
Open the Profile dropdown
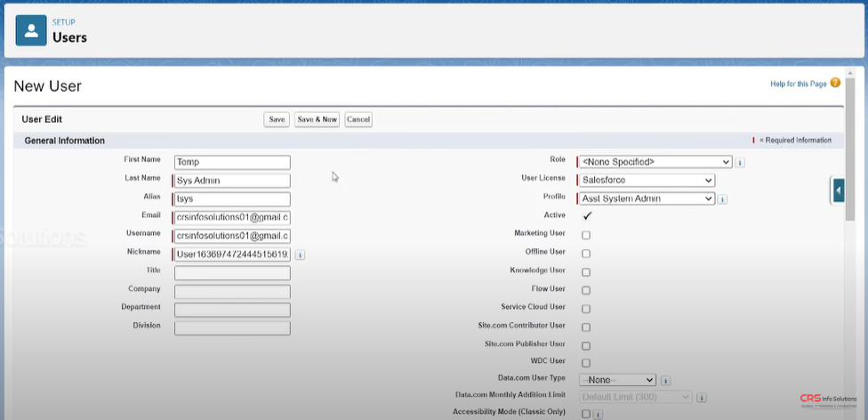click(x=647, y=199)
